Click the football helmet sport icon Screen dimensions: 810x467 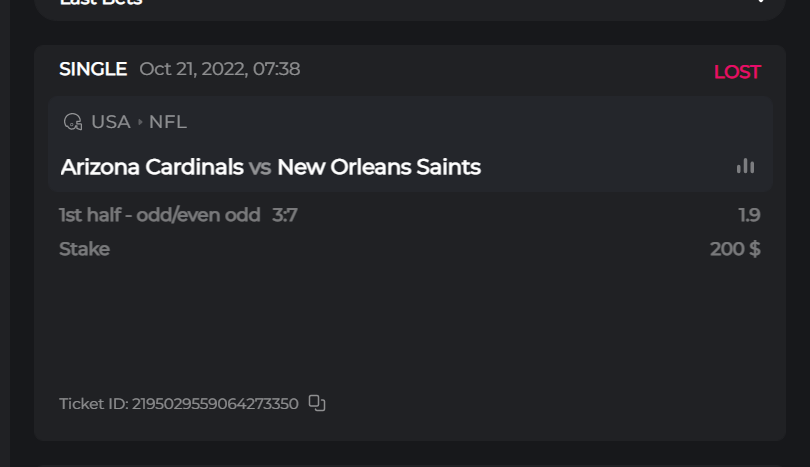coord(72,122)
